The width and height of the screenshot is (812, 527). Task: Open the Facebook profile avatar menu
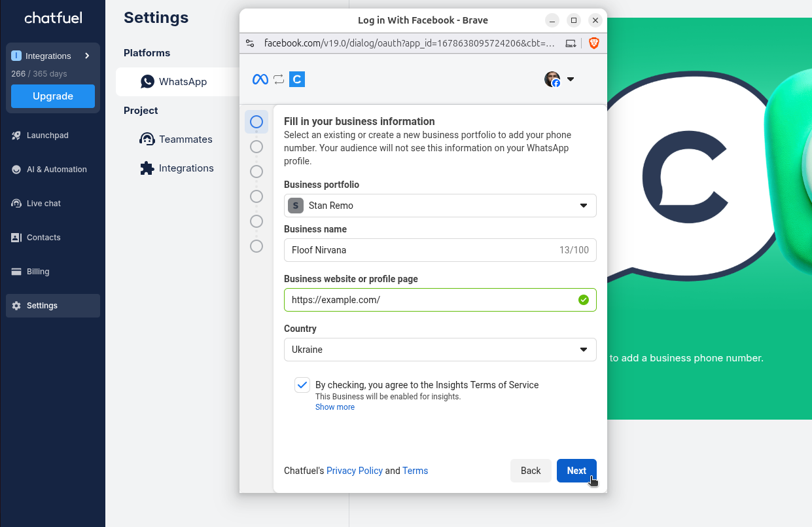pos(552,79)
